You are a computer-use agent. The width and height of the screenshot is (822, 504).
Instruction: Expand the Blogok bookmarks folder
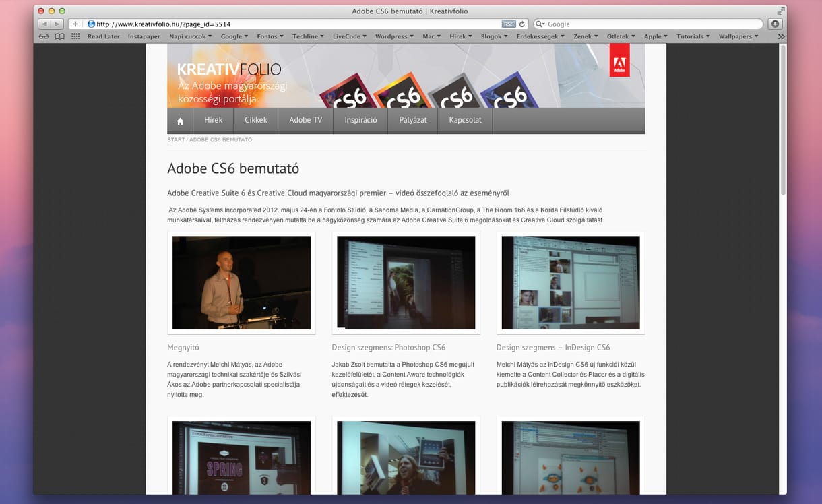495,36
